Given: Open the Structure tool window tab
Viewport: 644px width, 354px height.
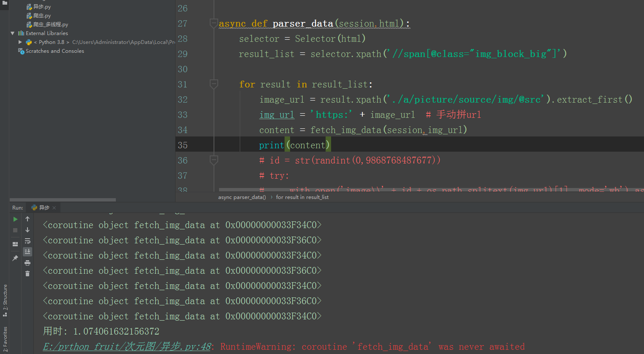Looking at the screenshot, I should 5,300.
